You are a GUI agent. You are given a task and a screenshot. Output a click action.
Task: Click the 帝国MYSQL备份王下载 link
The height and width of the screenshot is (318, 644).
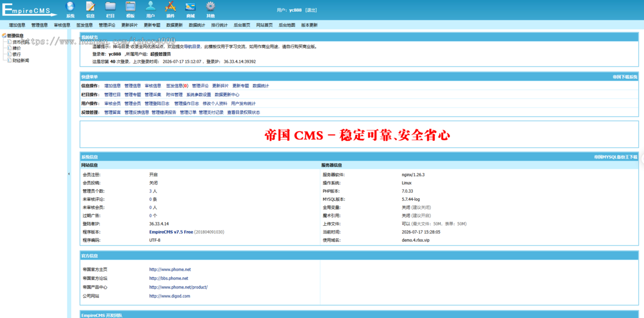616,157
